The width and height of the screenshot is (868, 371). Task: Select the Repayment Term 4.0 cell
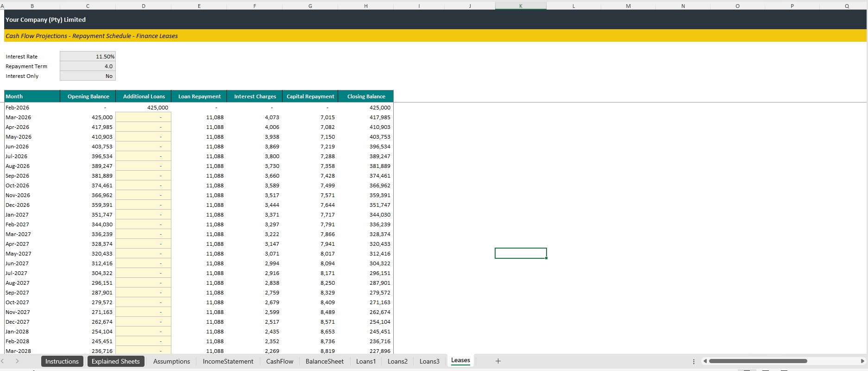point(88,66)
